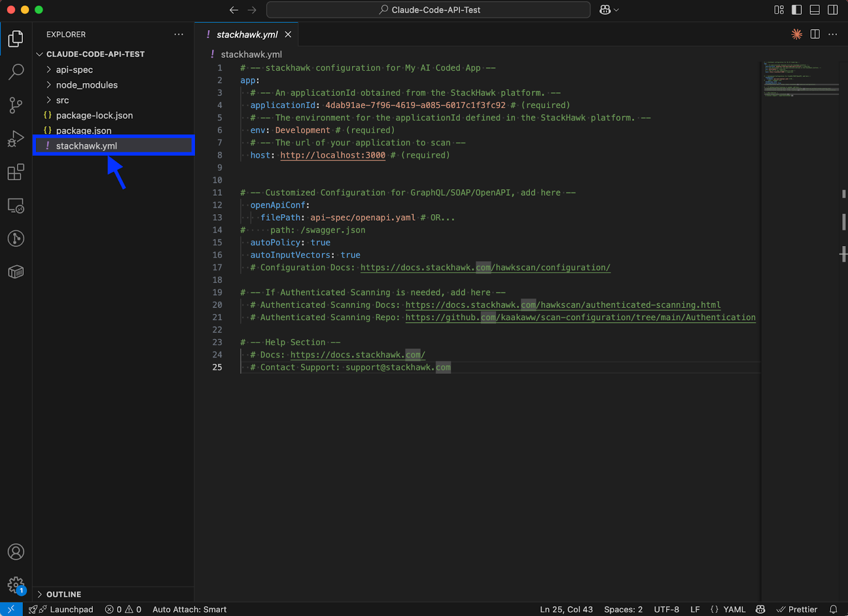This screenshot has width=848, height=616.
Task: Split the editor to the right
Action: [x=815, y=34]
